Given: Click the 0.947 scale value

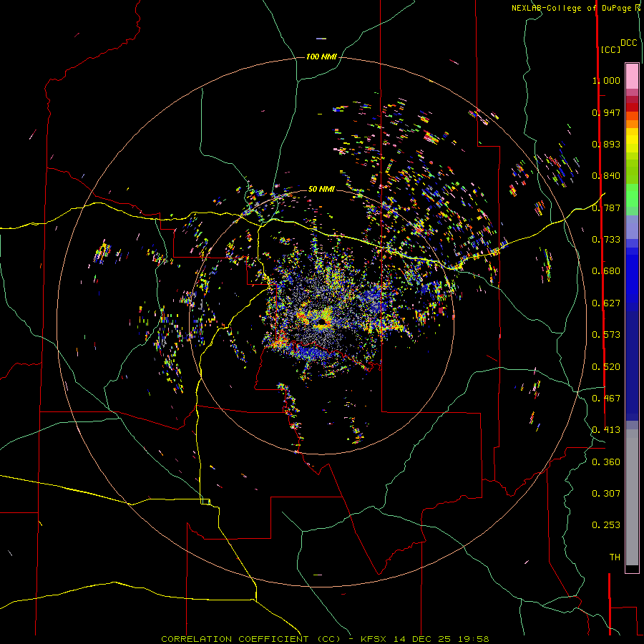Looking at the screenshot, I should pos(606,112).
